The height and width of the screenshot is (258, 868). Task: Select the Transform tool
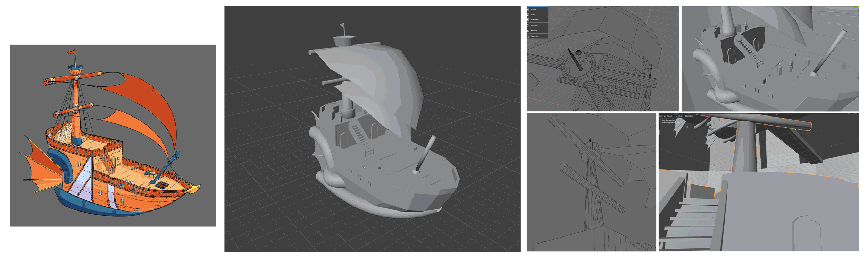coord(537,19)
